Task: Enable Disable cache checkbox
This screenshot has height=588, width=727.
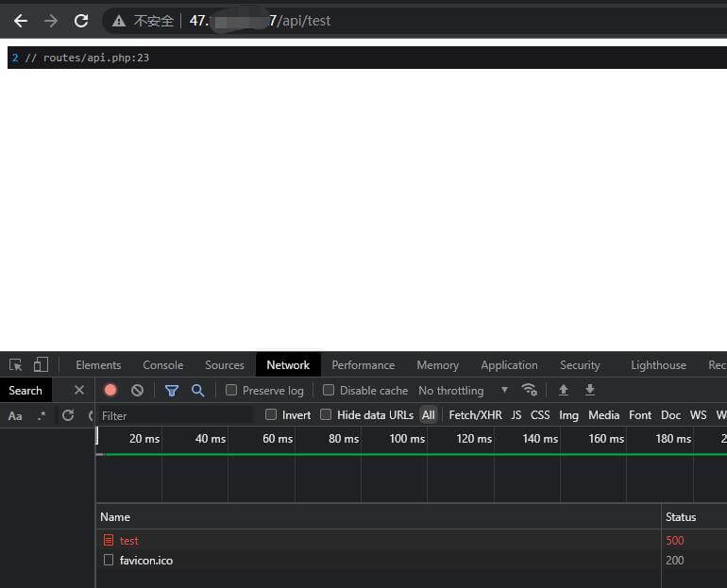Action: pos(329,390)
